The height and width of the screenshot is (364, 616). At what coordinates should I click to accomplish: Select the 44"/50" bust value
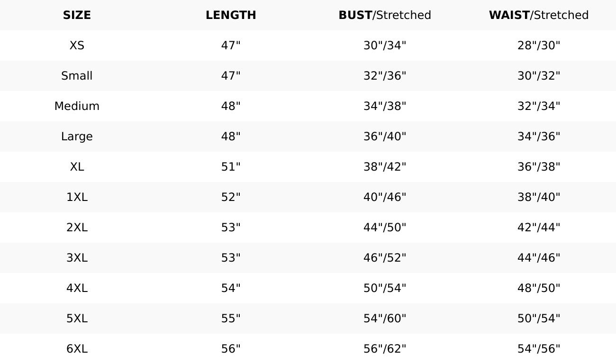pyautogui.click(x=385, y=227)
